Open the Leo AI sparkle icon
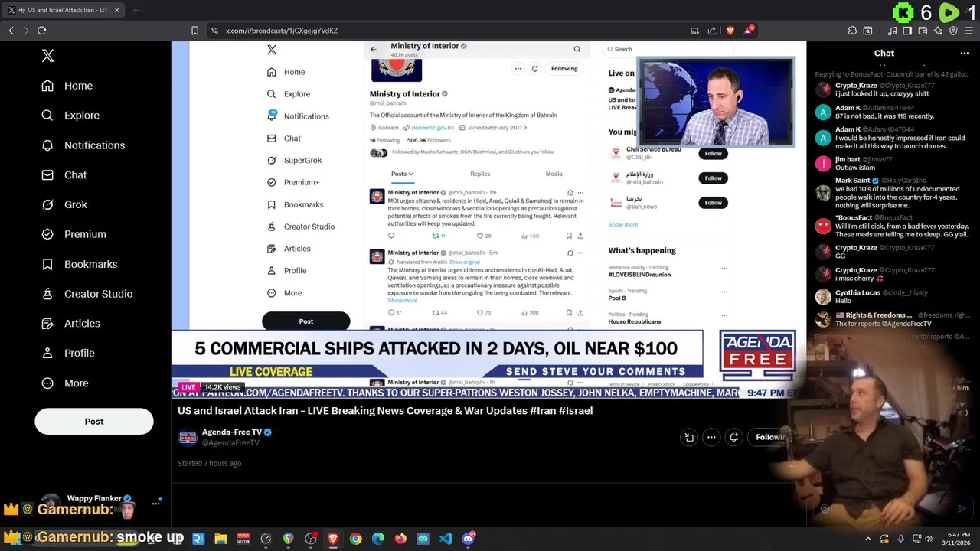 click(x=938, y=31)
